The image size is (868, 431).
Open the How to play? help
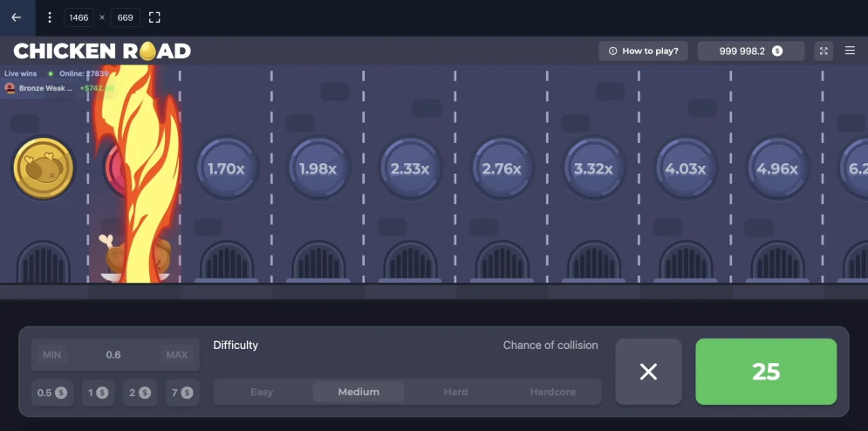pyautogui.click(x=643, y=51)
